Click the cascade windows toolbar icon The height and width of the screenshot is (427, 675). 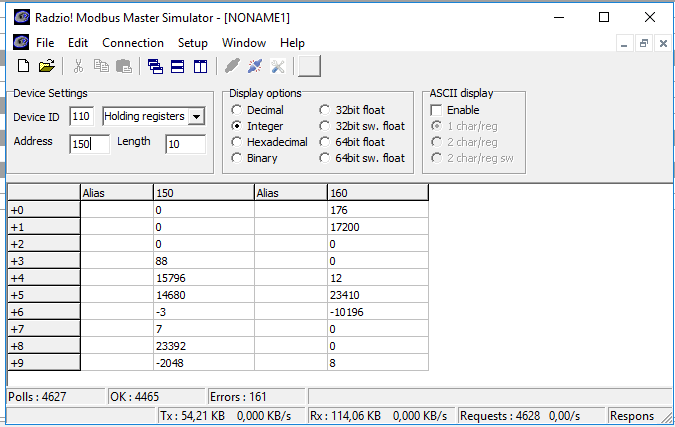156,67
